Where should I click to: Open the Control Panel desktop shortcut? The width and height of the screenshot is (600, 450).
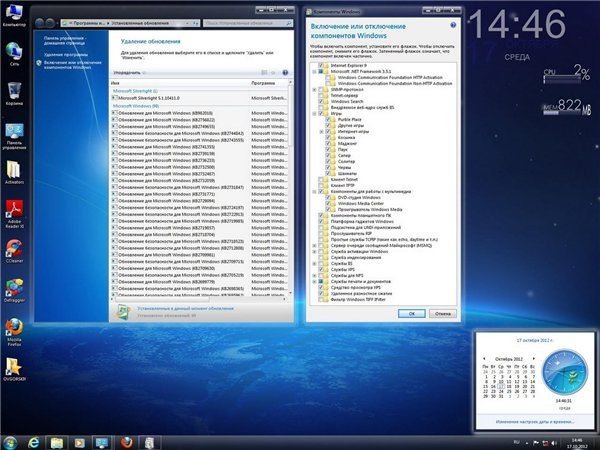(x=14, y=135)
